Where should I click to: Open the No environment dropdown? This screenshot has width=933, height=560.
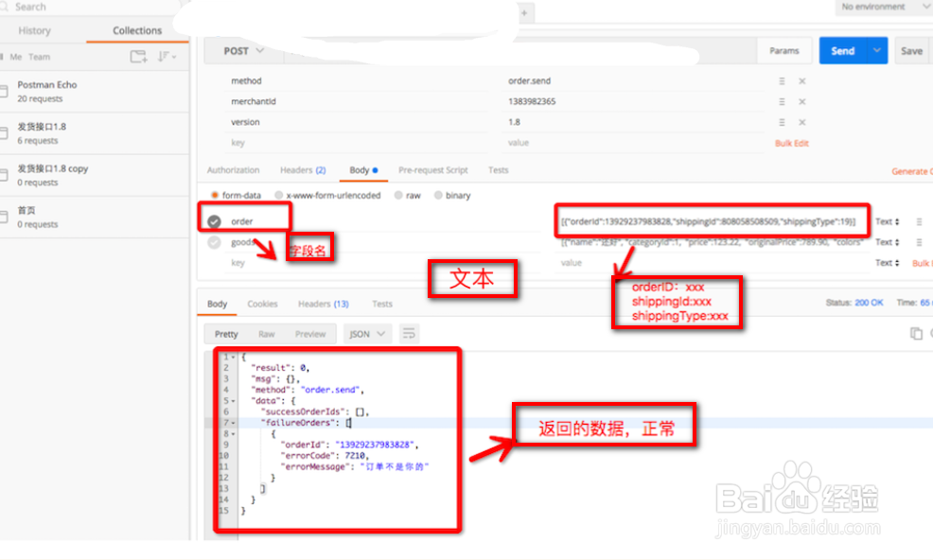tap(883, 7)
